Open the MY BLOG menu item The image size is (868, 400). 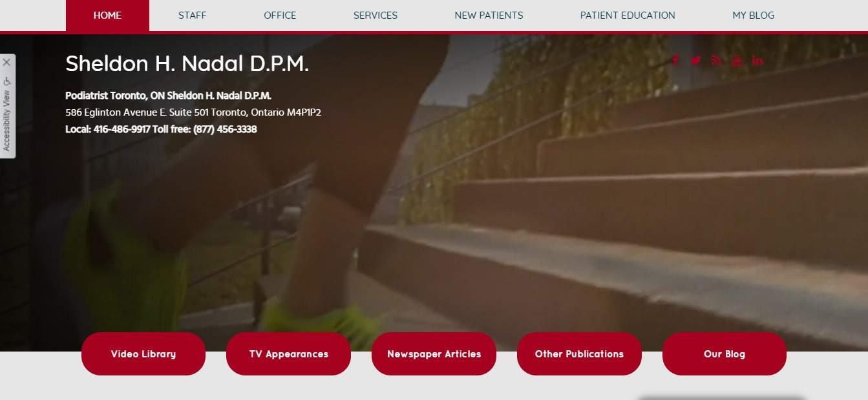(753, 16)
